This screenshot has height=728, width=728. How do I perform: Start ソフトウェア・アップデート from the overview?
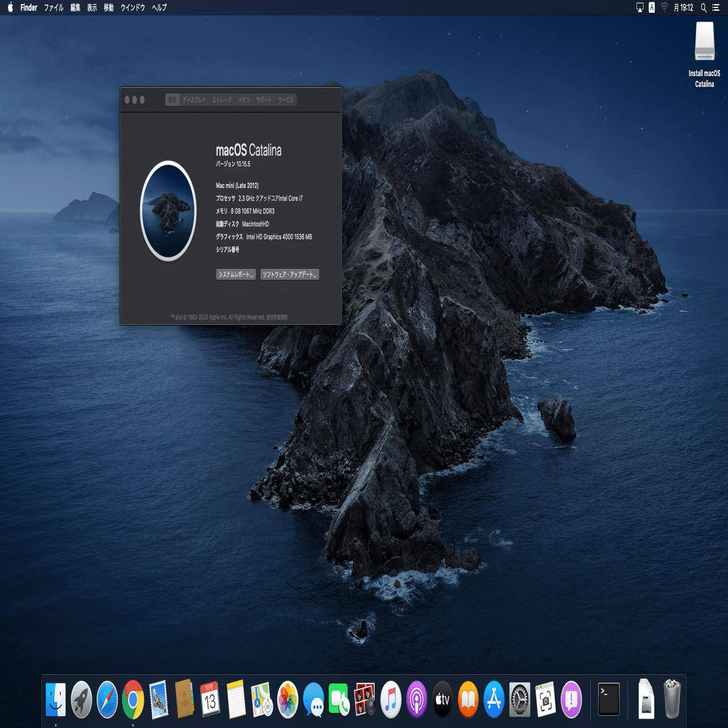coord(290,274)
